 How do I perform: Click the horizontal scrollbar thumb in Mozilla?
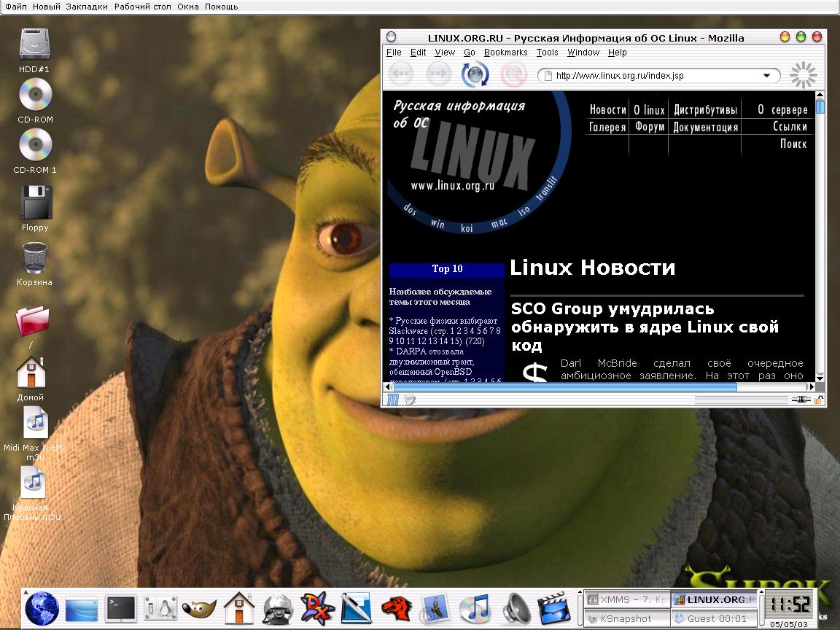[564, 386]
